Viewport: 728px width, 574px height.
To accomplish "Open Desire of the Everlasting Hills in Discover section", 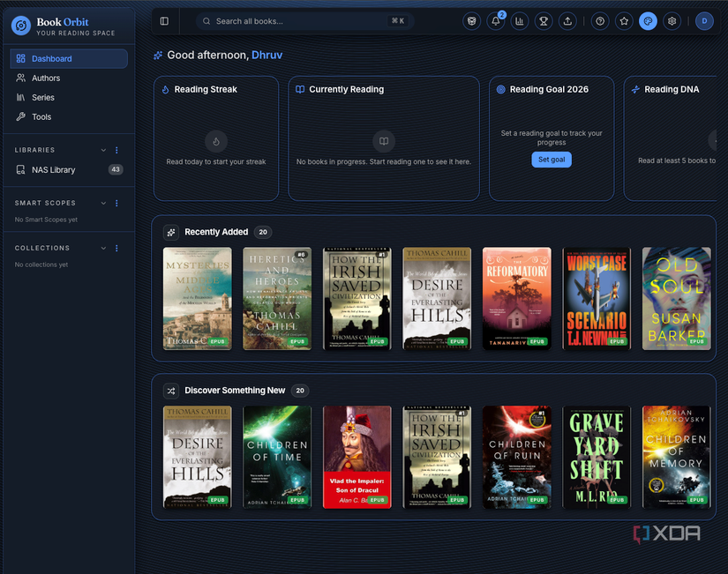I will pyautogui.click(x=198, y=457).
